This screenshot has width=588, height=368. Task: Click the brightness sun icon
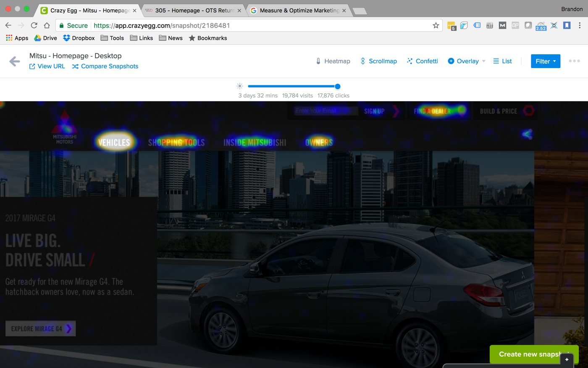(240, 86)
